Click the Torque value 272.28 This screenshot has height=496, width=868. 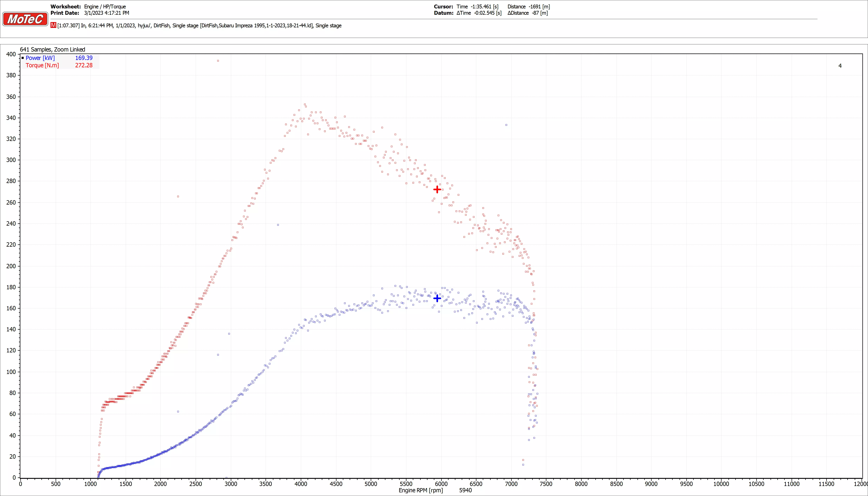point(84,65)
